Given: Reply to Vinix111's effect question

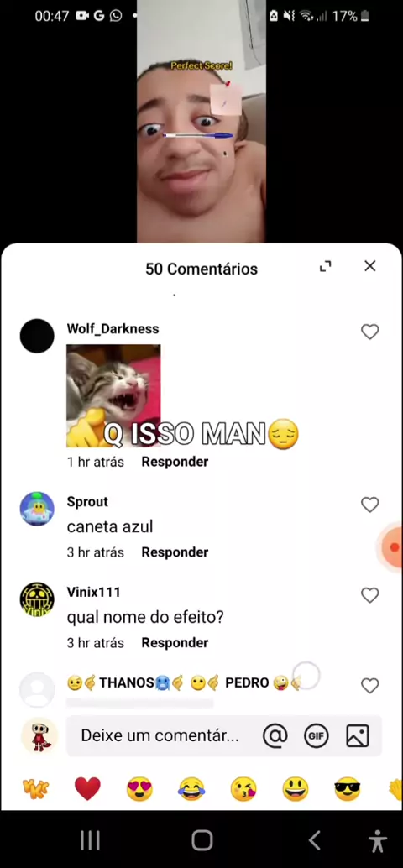Looking at the screenshot, I should point(175,643).
